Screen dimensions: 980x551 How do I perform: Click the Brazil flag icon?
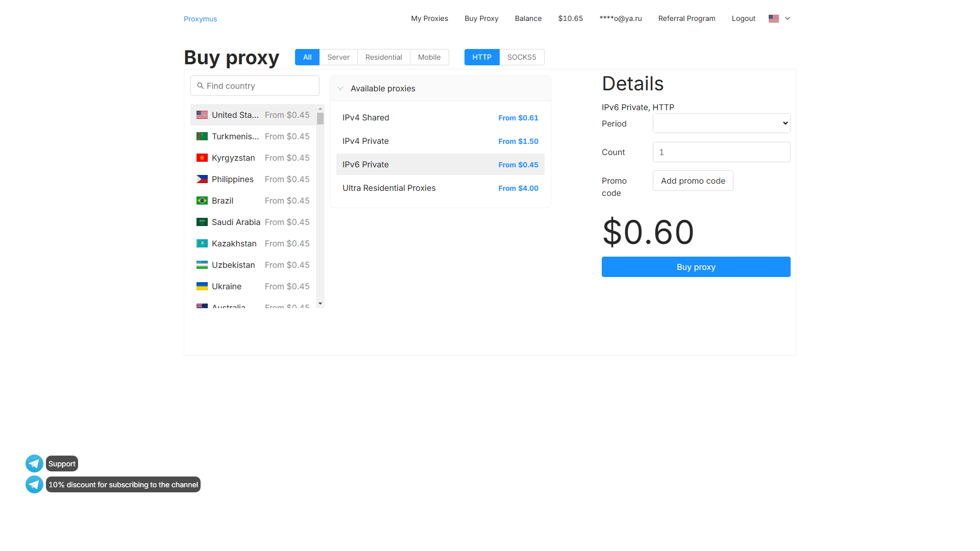coord(202,201)
